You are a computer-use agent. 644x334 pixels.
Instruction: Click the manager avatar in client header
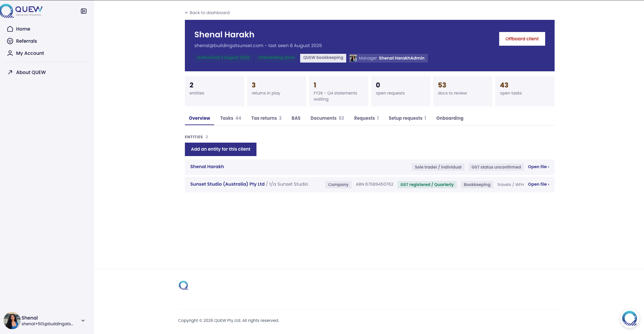click(353, 58)
